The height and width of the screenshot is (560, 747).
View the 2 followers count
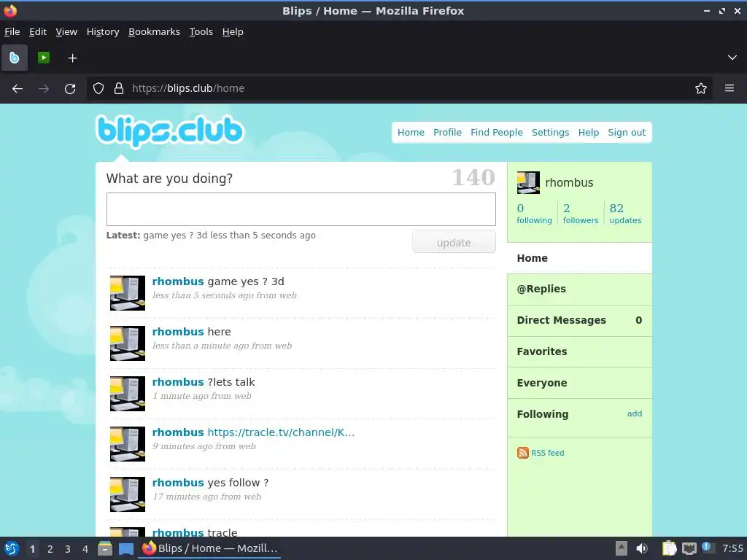580,214
